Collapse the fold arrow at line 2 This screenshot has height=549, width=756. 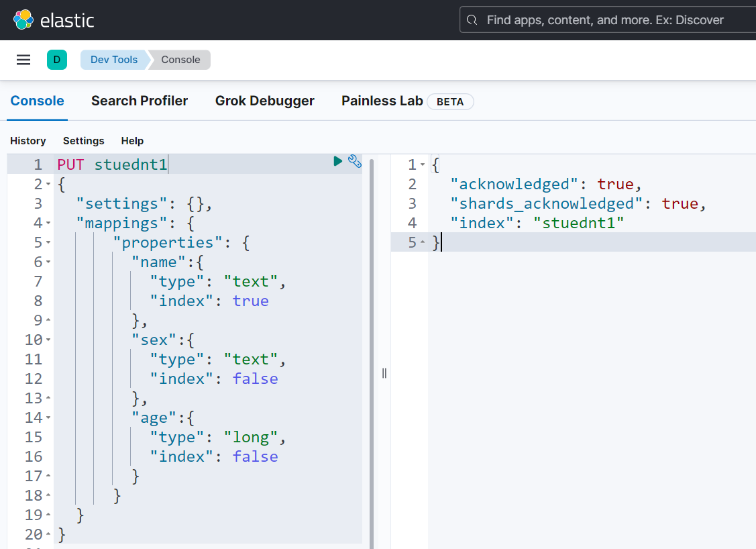[48, 185]
